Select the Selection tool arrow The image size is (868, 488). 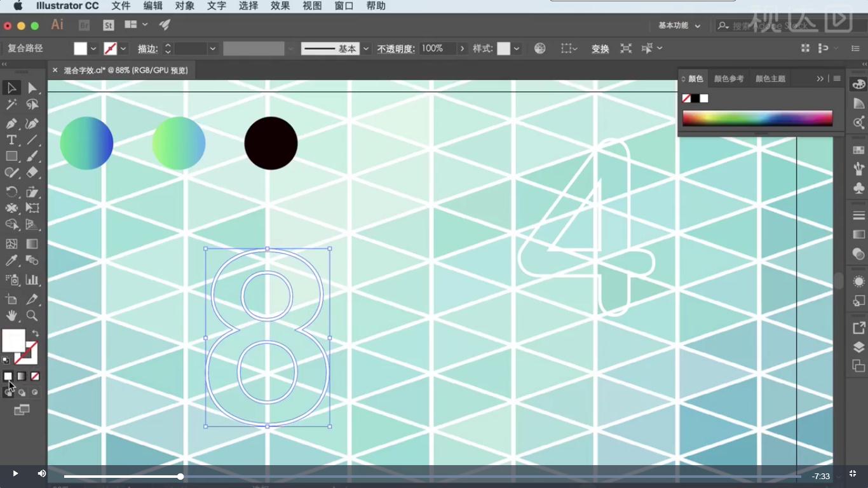[11, 88]
